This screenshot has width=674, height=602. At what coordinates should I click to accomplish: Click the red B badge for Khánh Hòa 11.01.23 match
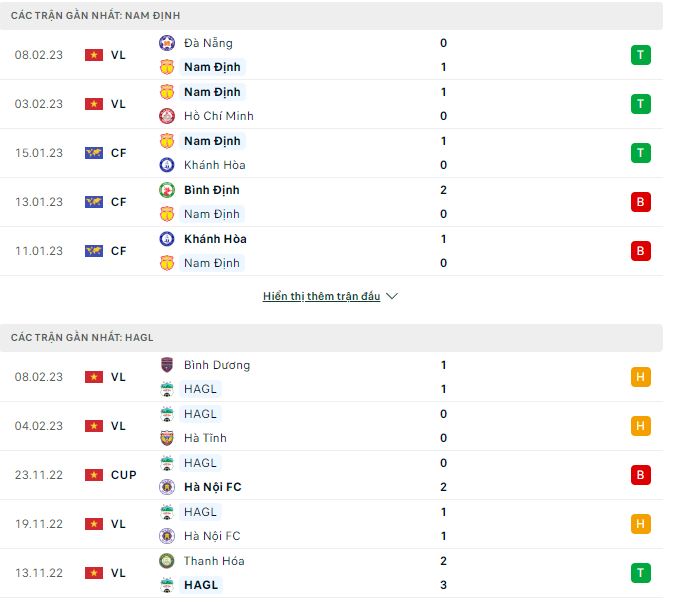tap(641, 251)
